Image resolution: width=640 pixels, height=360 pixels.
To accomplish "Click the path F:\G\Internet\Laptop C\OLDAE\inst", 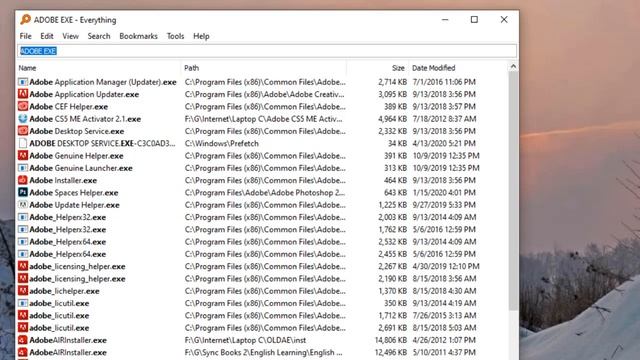I will point(245,340).
